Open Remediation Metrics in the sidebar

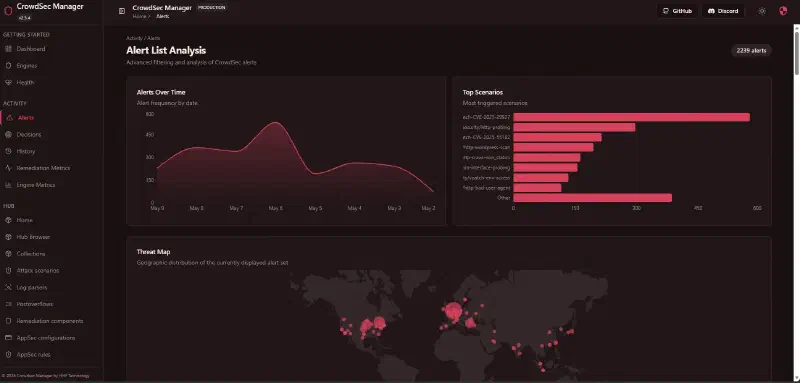click(43, 168)
